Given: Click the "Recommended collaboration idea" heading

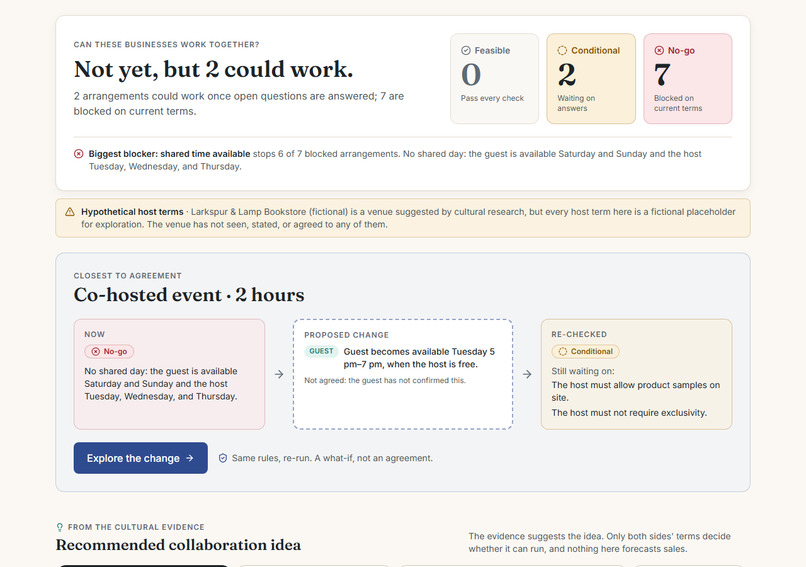Looking at the screenshot, I should 178,545.
